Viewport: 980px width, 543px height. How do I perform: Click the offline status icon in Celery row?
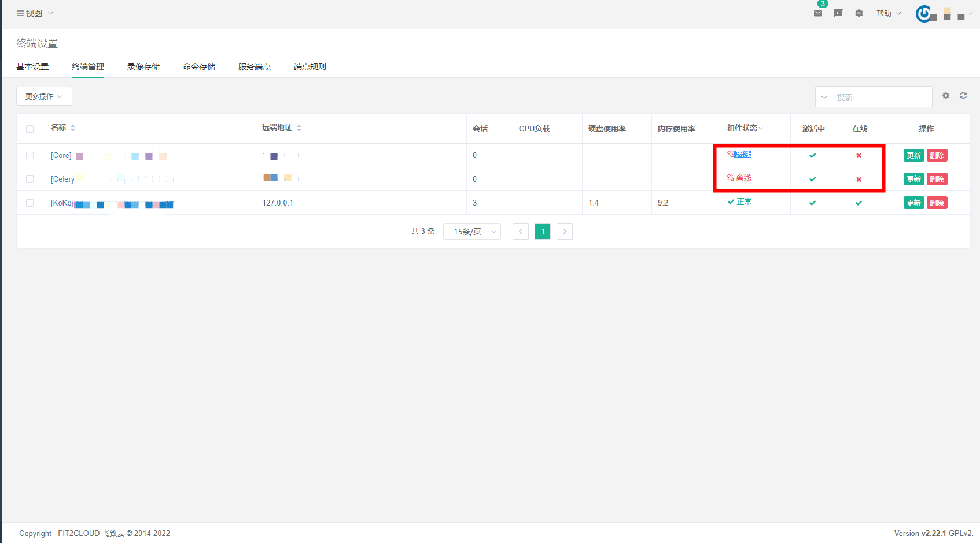(x=731, y=178)
